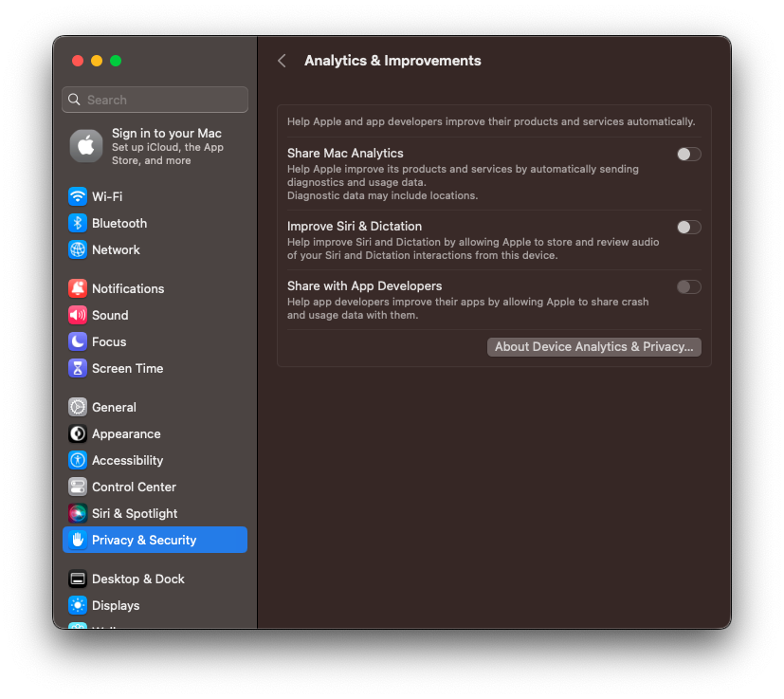The height and width of the screenshot is (699, 784).
Task: Click the Accessibility icon
Action: pos(78,460)
